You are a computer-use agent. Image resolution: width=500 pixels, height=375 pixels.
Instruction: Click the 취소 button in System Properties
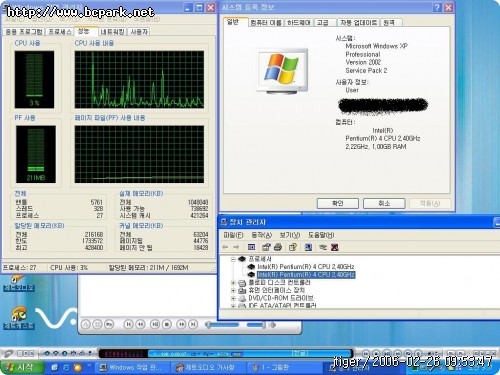[384, 203]
